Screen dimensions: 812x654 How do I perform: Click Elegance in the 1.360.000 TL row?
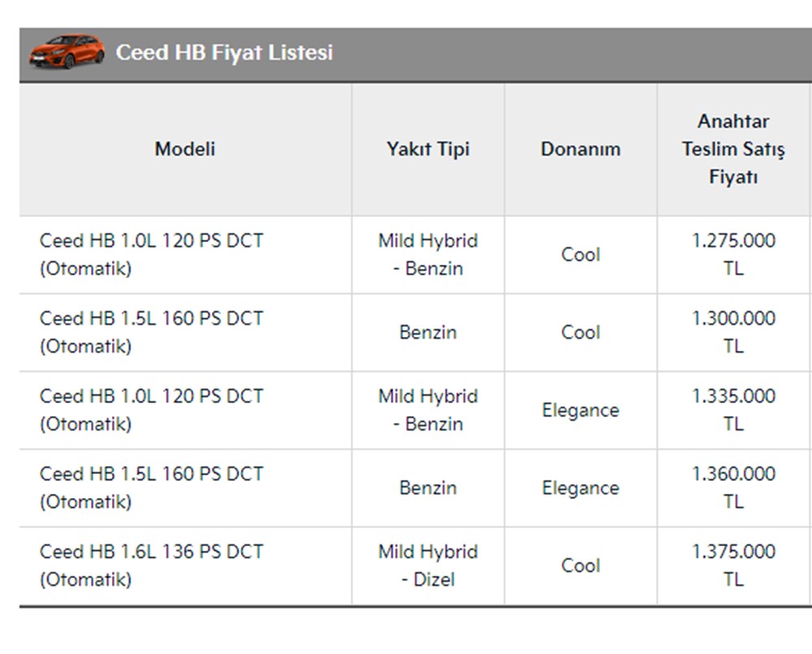581,488
